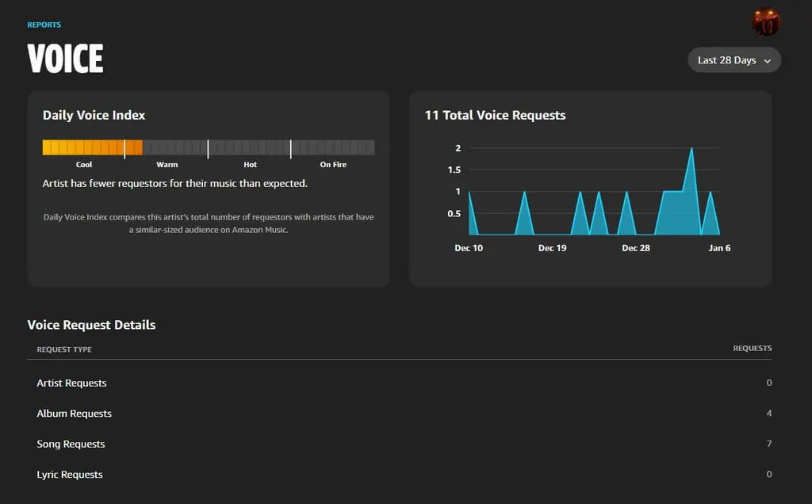Image resolution: width=812 pixels, height=504 pixels.
Task: Click the orange filled Voice Index bar
Action: pos(92,147)
